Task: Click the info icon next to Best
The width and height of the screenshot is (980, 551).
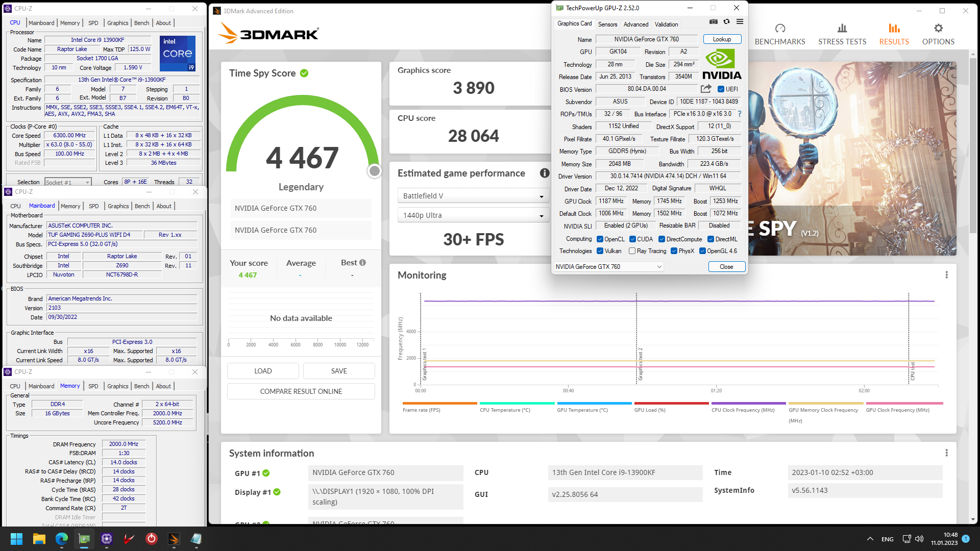Action: click(362, 263)
